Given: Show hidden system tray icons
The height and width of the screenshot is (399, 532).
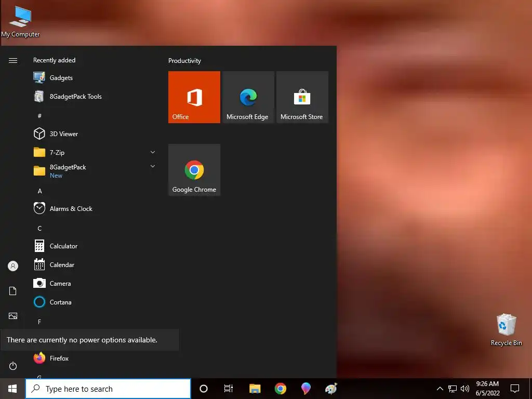Looking at the screenshot, I should pos(440,389).
